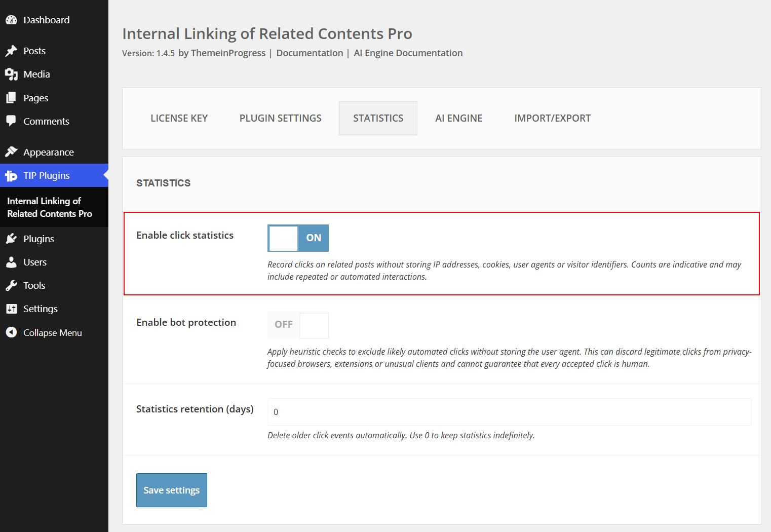The height and width of the screenshot is (532, 771).
Task: Click the Comments speech bubble icon
Action: pos(11,121)
